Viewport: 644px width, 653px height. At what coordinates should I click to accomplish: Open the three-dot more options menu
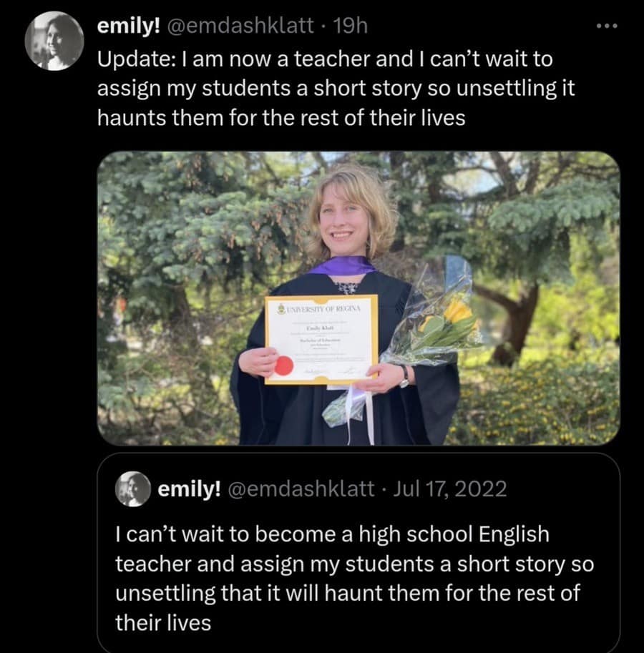[605, 26]
